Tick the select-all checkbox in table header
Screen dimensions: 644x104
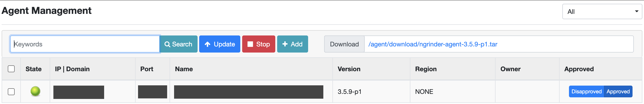[x=11, y=69]
